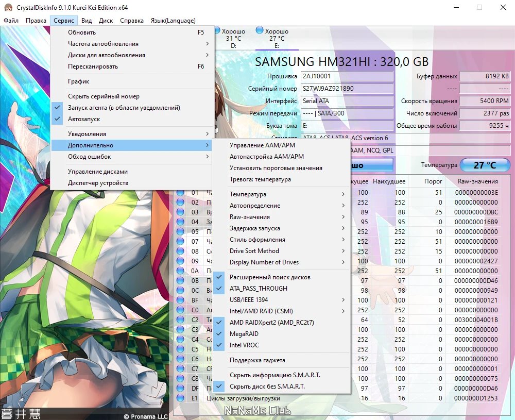Click status orb for attribute C2 row
Viewport: 515px width, 420px height.
tap(180, 320)
